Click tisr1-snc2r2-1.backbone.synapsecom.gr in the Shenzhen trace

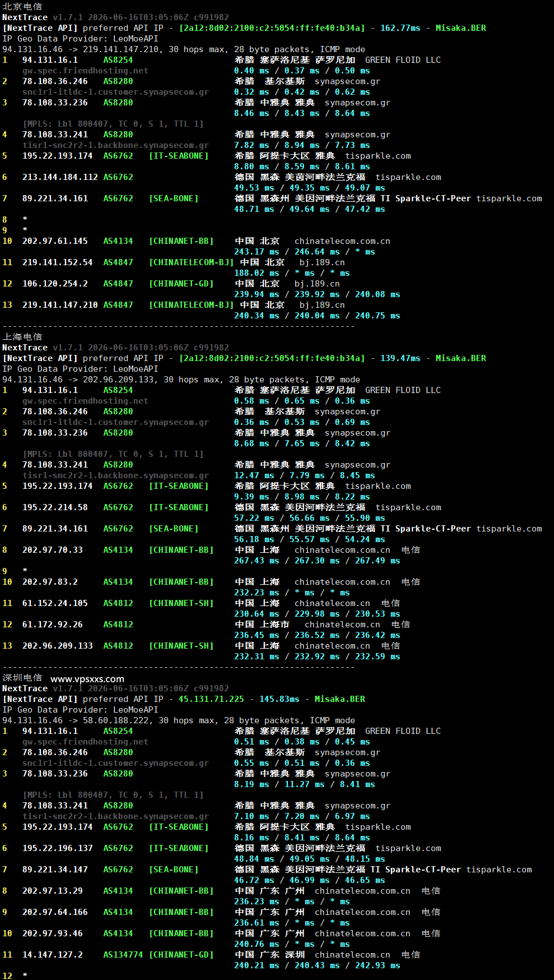point(115,816)
